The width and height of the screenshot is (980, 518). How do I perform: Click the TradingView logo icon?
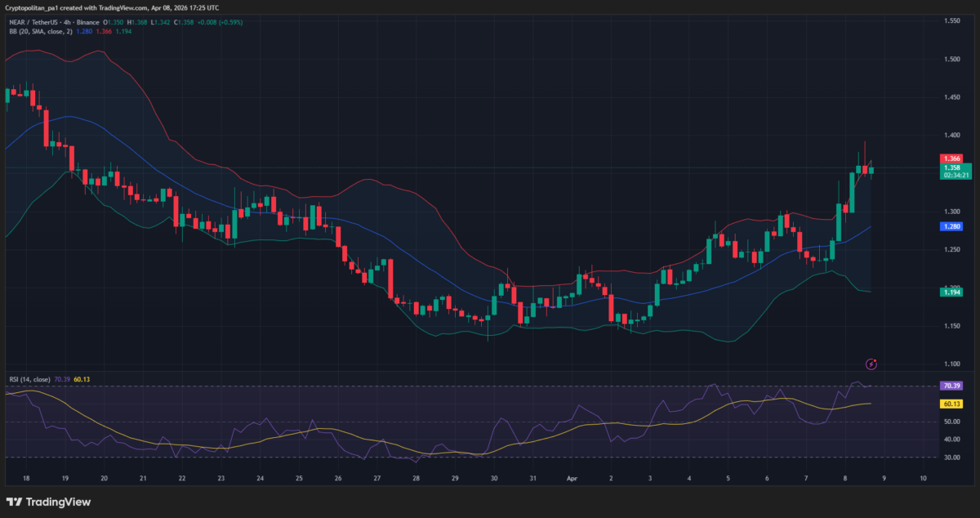(14, 502)
